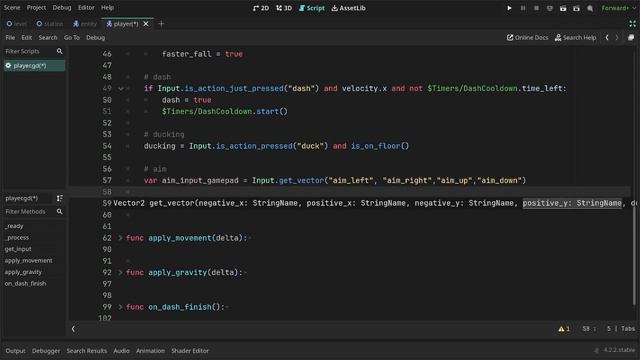
Task: Expand the folded on_dash_finish function
Action: click(x=120, y=307)
